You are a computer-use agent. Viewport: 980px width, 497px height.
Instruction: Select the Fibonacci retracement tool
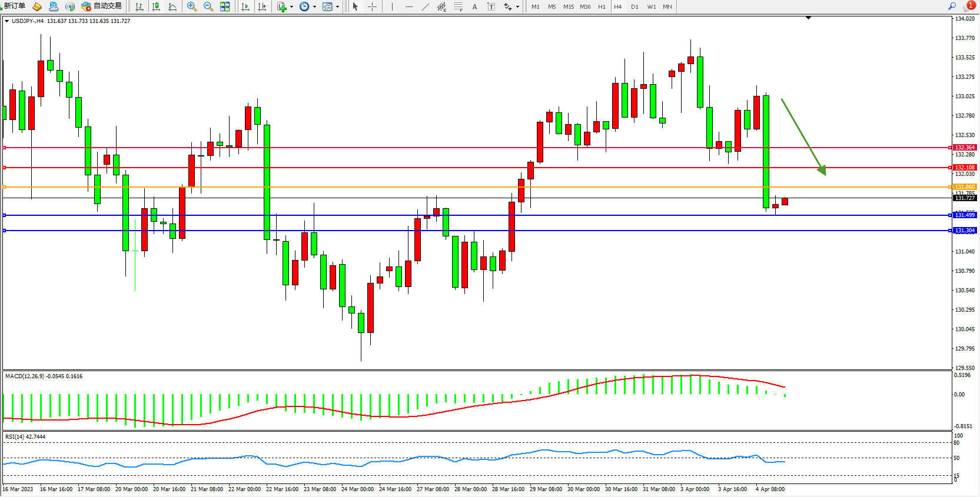pos(458,6)
